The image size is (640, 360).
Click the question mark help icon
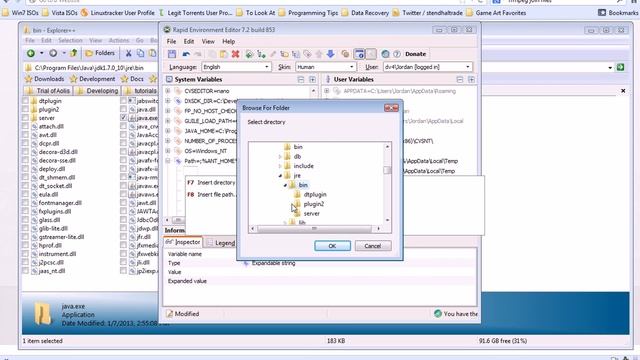[x=397, y=54]
